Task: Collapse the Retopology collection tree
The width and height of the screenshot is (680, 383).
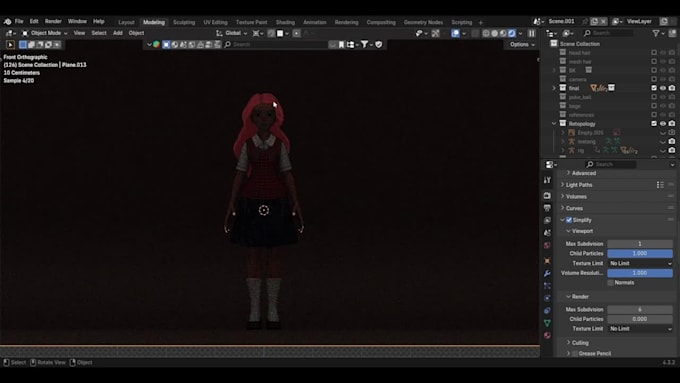Action: click(554, 124)
